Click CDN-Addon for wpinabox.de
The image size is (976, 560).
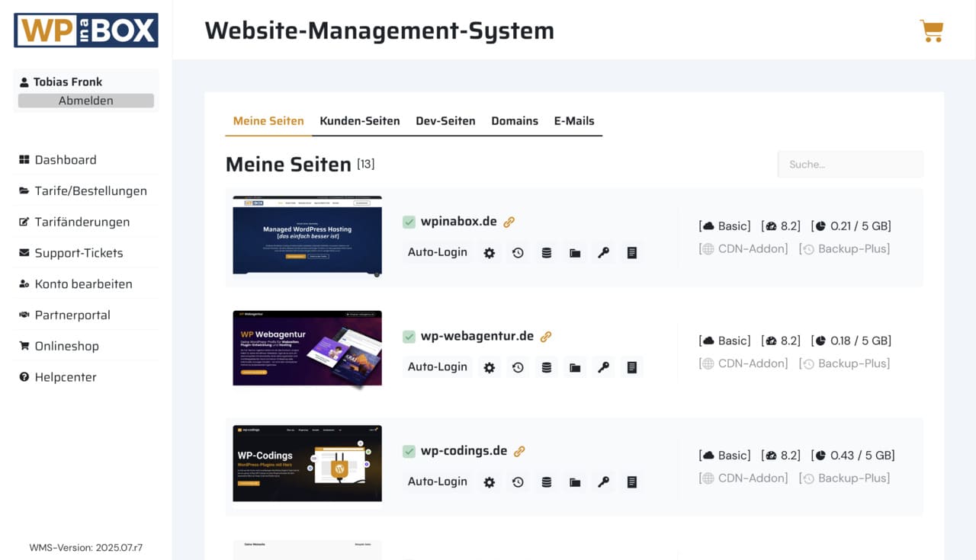(x=743, y=248)
